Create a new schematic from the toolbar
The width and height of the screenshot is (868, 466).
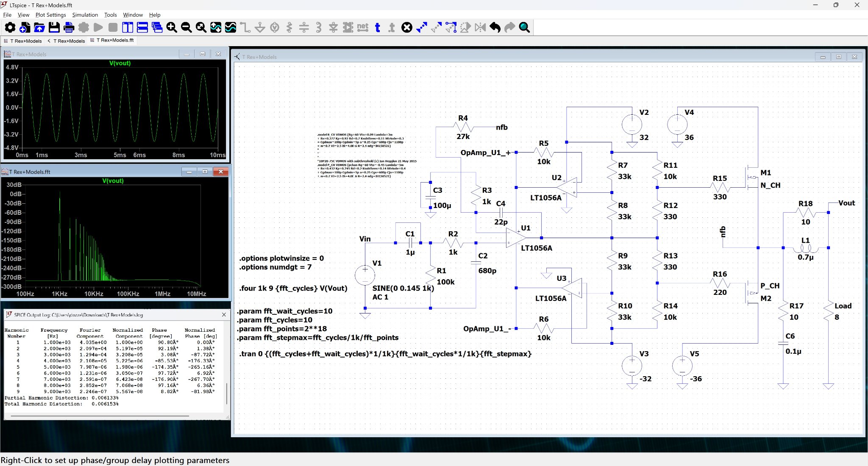25,28
